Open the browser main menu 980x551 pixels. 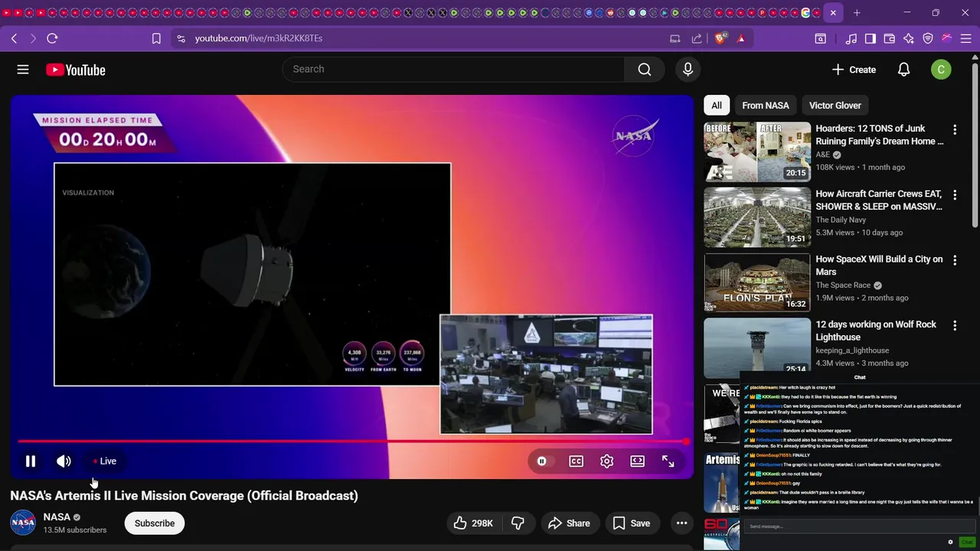966,38
